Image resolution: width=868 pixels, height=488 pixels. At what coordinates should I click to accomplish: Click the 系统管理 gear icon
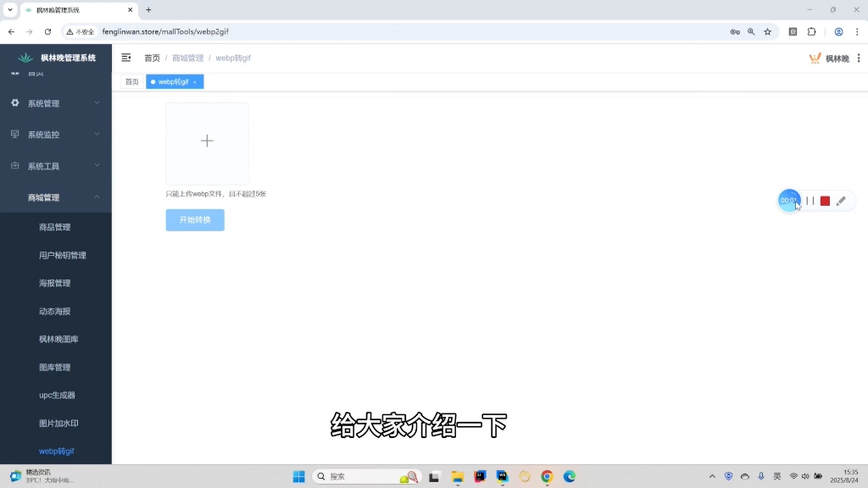[15, 103]
